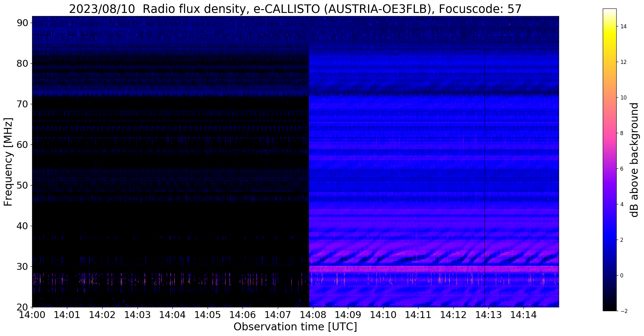
Task: Click the 14:00 time tick label
Action: [x=32, y=314]
